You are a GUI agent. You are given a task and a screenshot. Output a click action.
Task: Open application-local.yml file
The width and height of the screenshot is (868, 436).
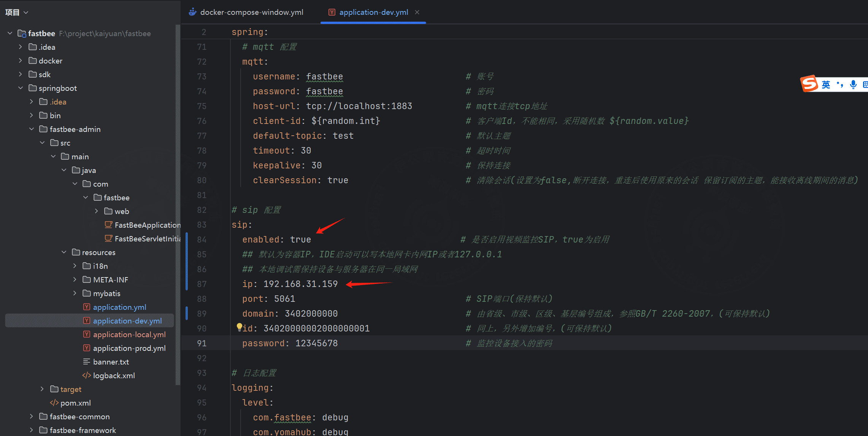tap(129, 335)
